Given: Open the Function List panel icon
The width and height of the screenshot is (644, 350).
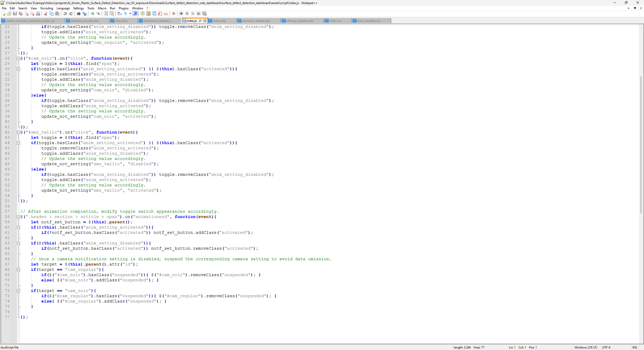Looking at the screenshot, I should [160, 14].
